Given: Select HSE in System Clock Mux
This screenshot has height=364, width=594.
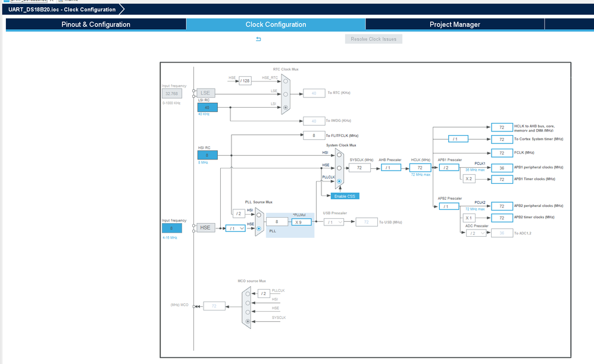Looking at the screenshot, I should coord(339,168).
